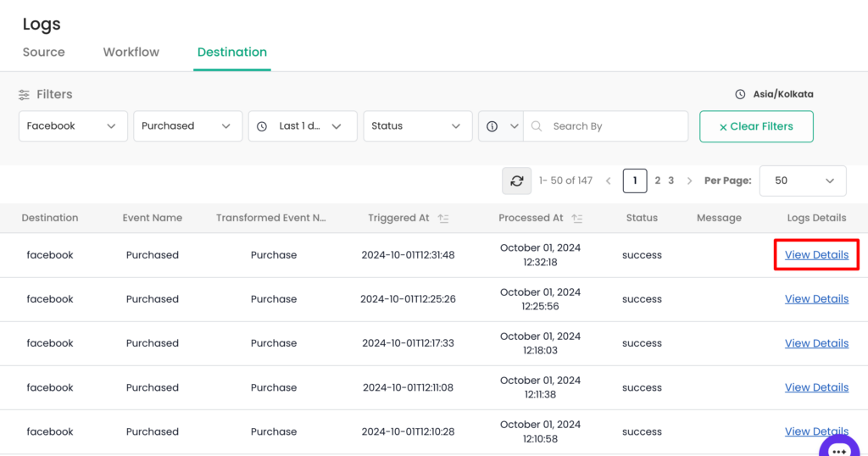Open the Per Page 50 dropdown
868x456 pixels.
tap(803, 181)
